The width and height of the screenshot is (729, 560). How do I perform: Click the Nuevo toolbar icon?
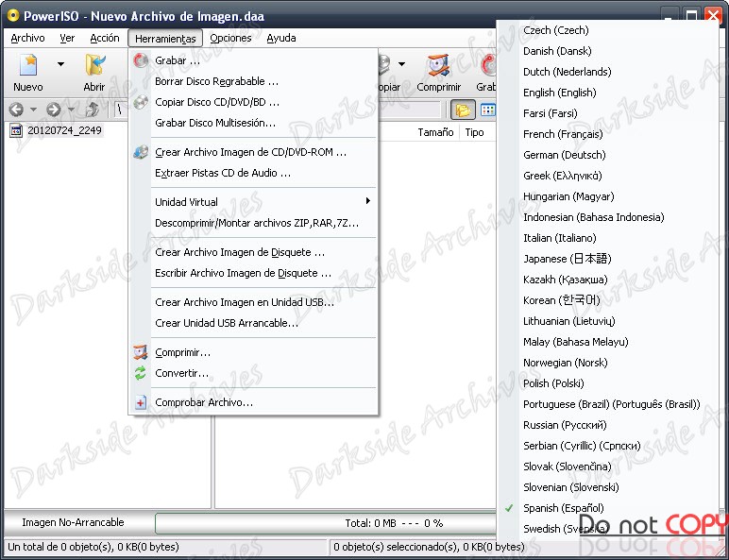tap(28, 65)
